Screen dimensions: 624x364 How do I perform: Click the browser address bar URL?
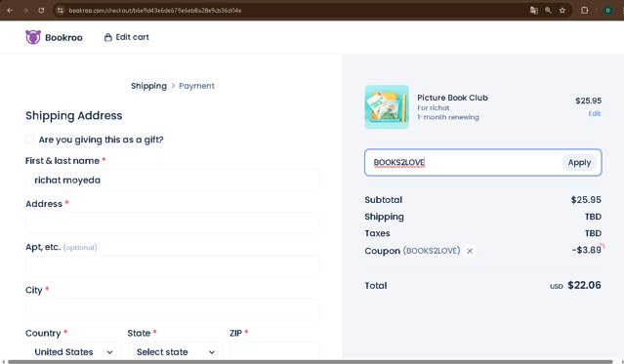[x=155, y=11]
